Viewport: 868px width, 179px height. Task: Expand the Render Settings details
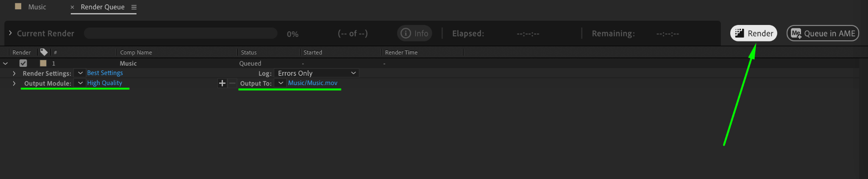pos(14,73)
